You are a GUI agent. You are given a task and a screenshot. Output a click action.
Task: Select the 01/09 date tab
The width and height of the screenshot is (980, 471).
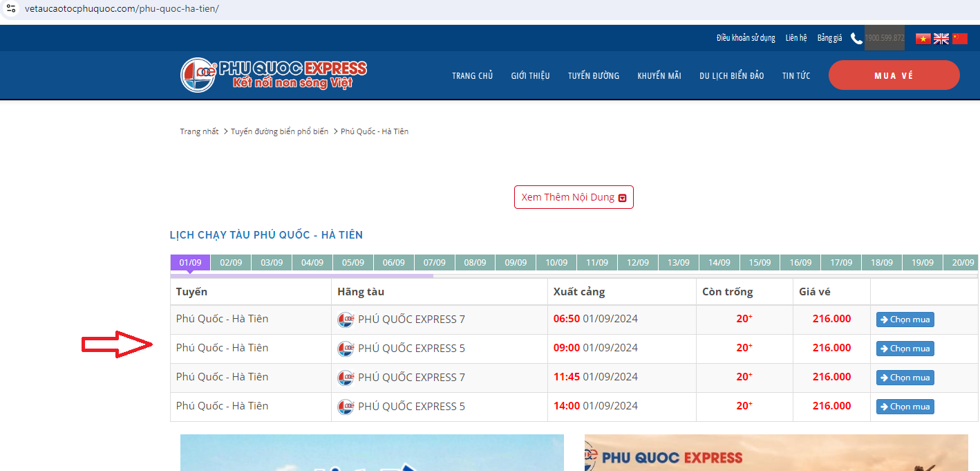pyautogui.click(x=190, y=263)
